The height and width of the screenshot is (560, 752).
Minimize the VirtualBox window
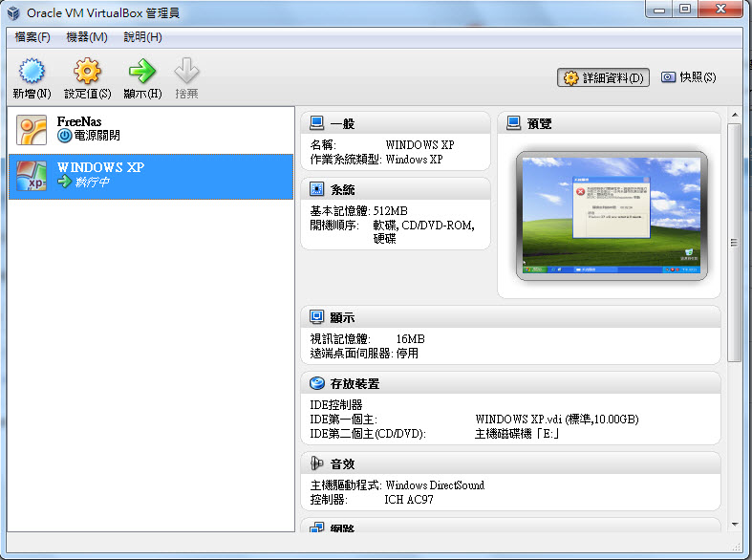click(660, 10)
